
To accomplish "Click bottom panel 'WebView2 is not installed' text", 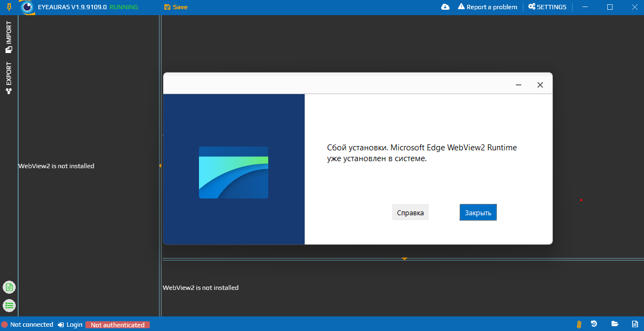I will click(x=201, y=288).
